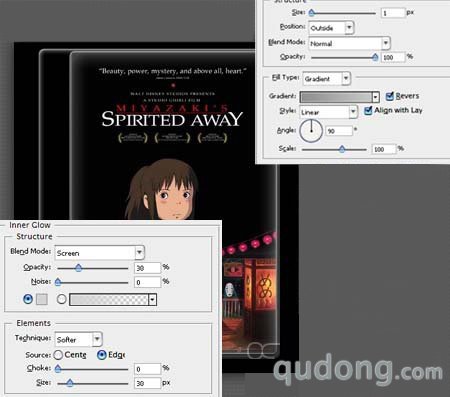The height and width of the screenshot is (397, 450).
Task: Select the gradient glow radio button
Action: tap(61, 299)
